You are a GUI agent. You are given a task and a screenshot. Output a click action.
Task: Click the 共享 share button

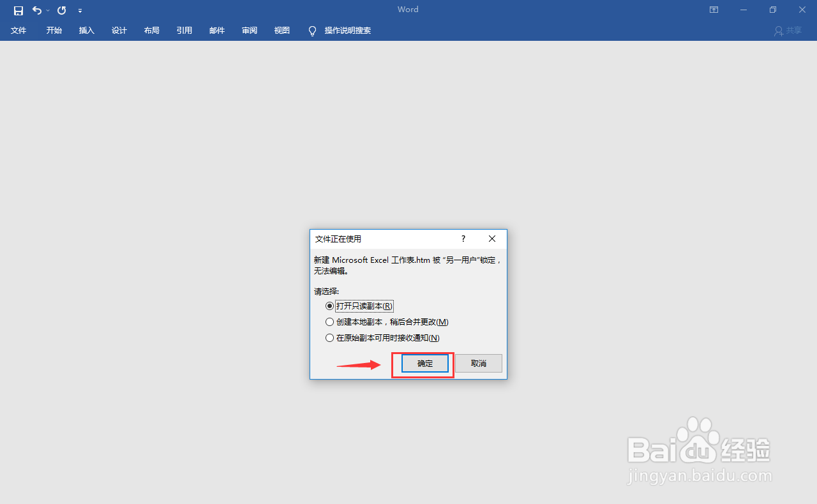[x=788, y=31]
